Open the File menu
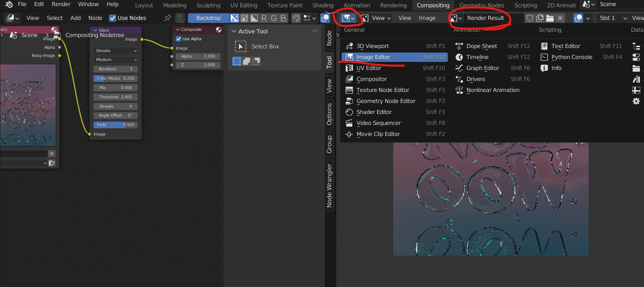 click(22, 4)
